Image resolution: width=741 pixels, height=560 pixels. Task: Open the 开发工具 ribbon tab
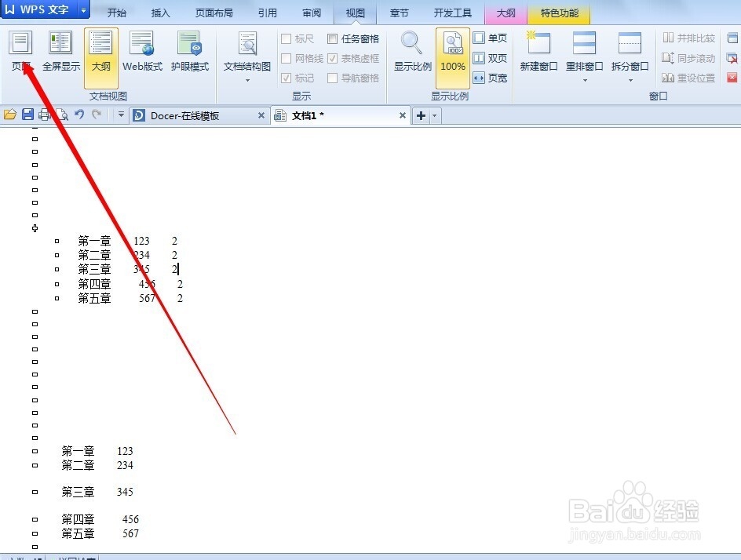[453, 13]
